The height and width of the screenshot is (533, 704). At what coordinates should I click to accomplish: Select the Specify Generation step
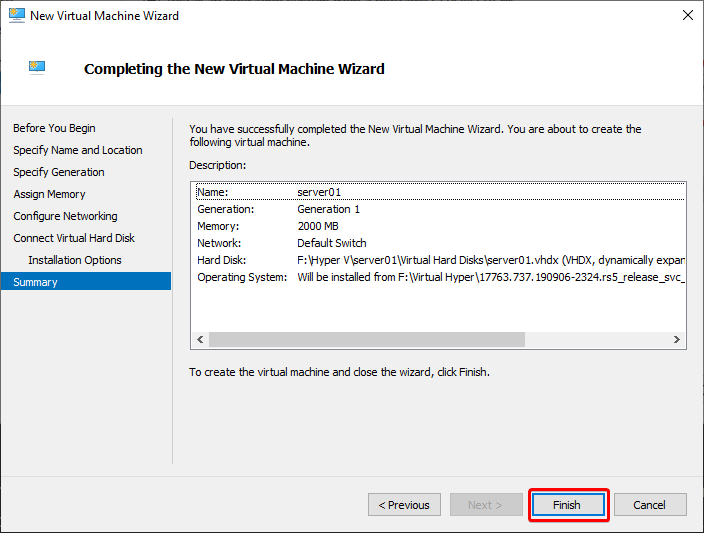59,172
